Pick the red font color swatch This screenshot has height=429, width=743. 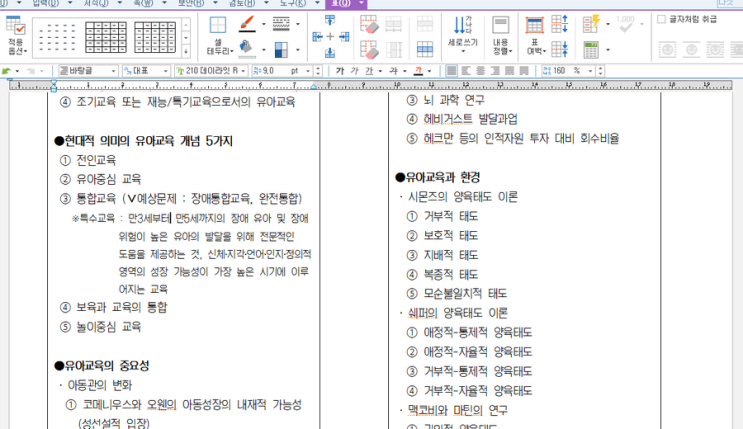tap(418, 71)
